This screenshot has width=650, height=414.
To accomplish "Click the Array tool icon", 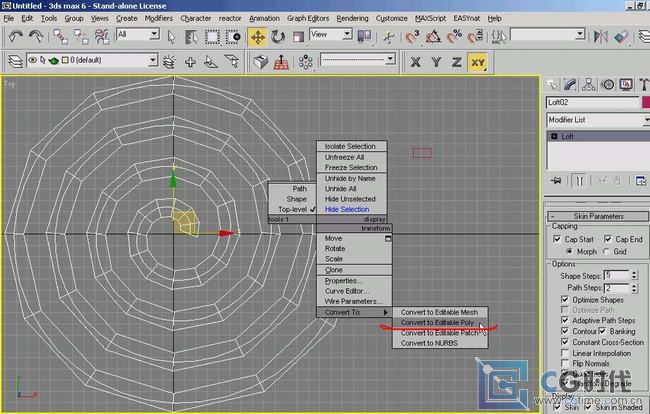I will point(306,62).
